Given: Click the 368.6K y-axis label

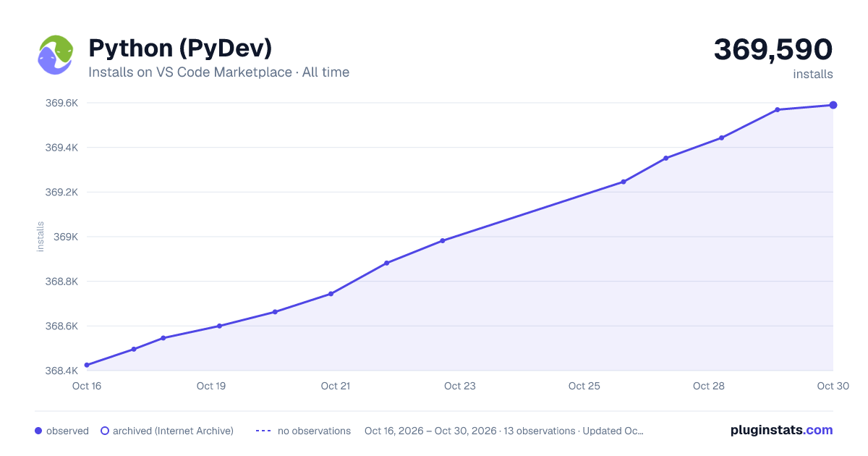Looking at the screenshot, I should pos(61,326).
